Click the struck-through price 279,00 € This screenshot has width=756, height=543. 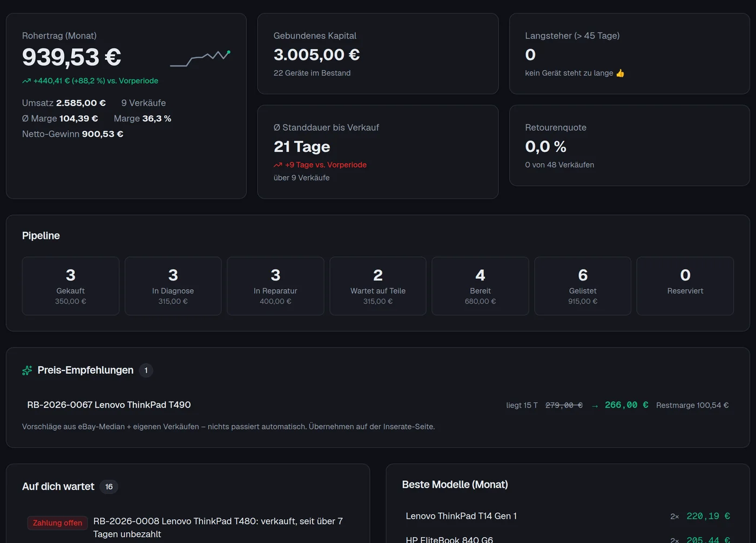tap(564, 405)
